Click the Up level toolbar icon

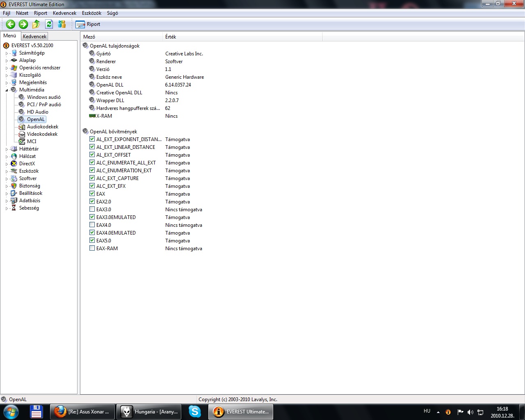click(36, 24)
